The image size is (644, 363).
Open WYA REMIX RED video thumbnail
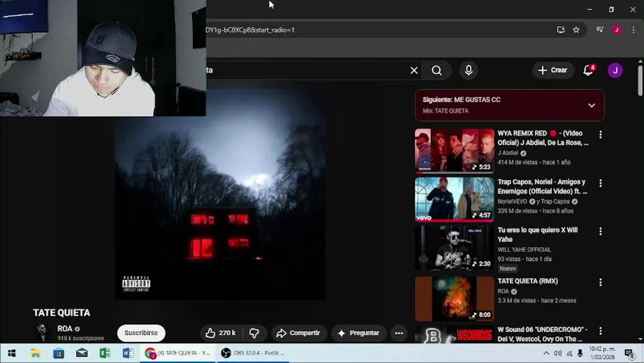point(455,151)
